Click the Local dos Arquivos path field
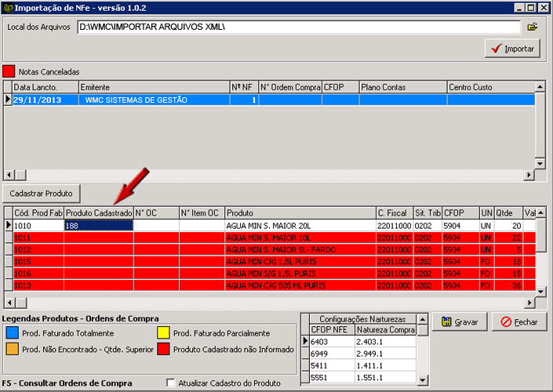The image size is (553, 392). click(298, 27)
